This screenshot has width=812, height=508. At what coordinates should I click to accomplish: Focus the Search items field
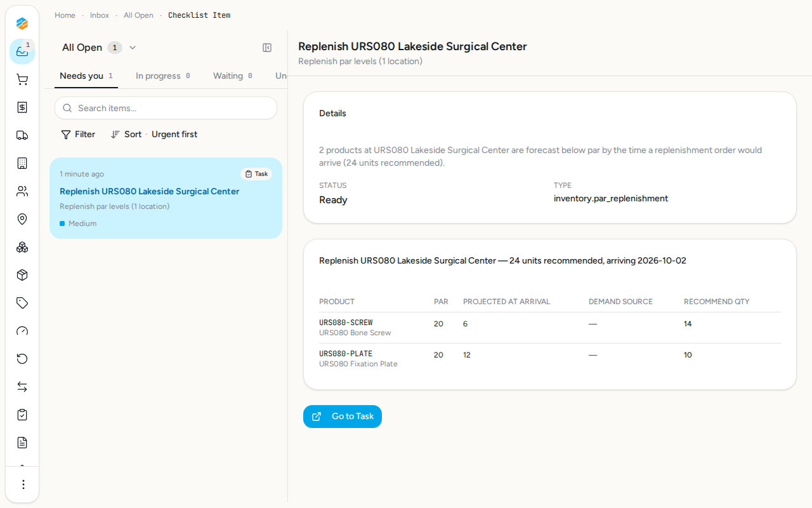pyautogui.click(x=166, y=108)
